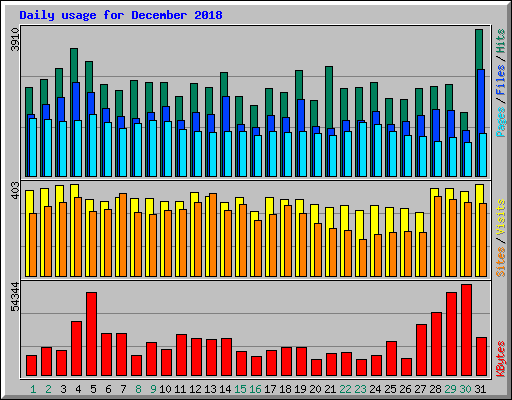The height and width of the screenshot is (400, 512).
Task: Click day 11 label on the x-axis
Action: (x=180, y=389)
